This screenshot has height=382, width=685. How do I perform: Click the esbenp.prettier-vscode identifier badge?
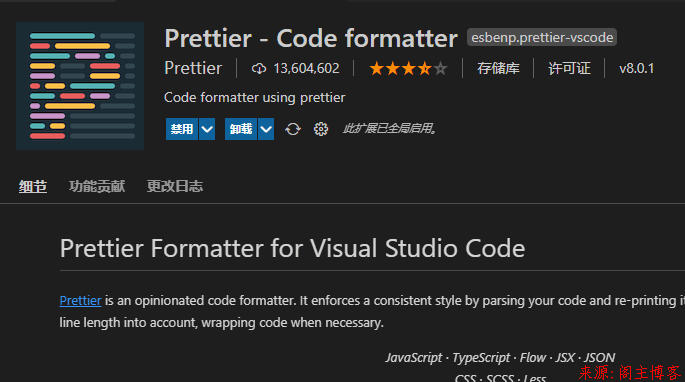coord(542,38)
